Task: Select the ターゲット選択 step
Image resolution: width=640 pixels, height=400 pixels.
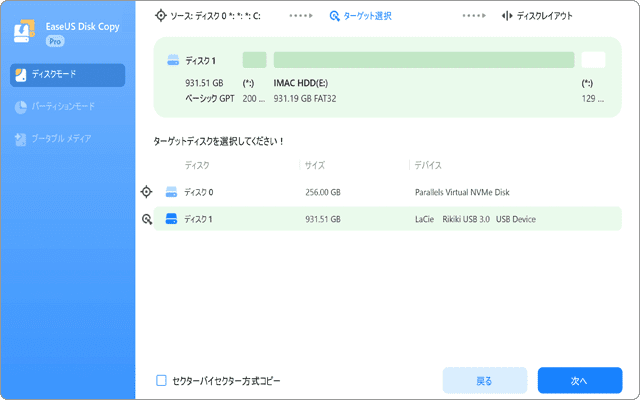Action: pyautogui.click(x=367, y=16)
